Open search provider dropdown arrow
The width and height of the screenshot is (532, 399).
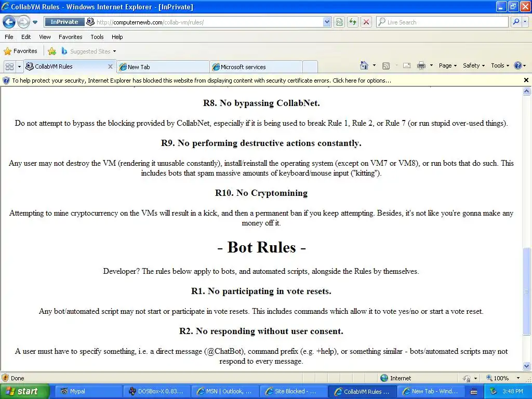pyautogui.click(x=525, y=22)
